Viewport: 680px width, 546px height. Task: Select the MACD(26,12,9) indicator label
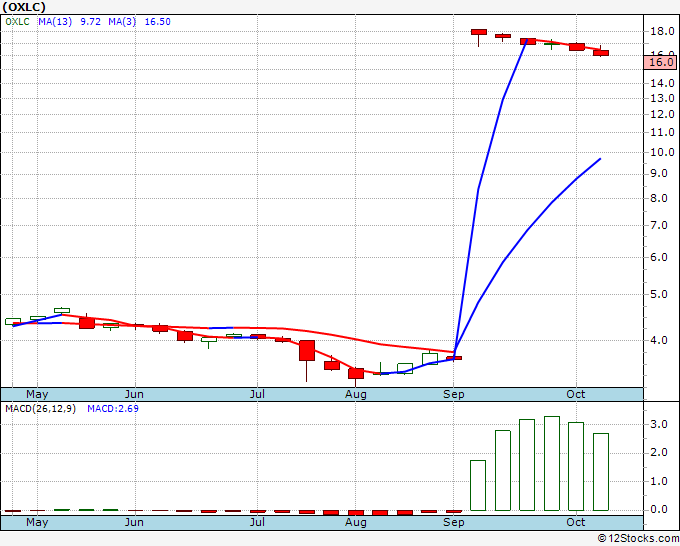(x=40, y=409)
